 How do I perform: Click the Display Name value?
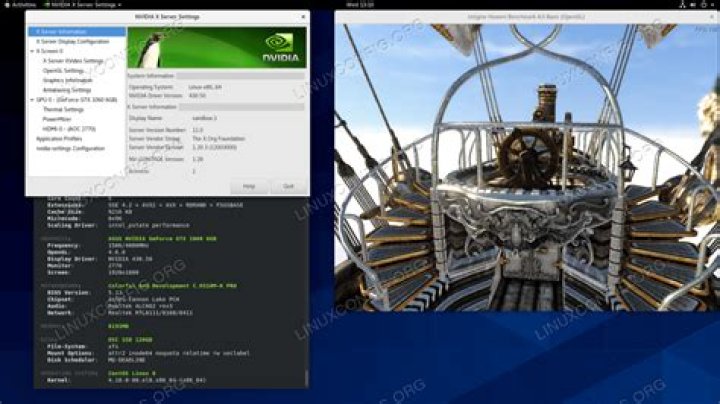coord(205,118)
